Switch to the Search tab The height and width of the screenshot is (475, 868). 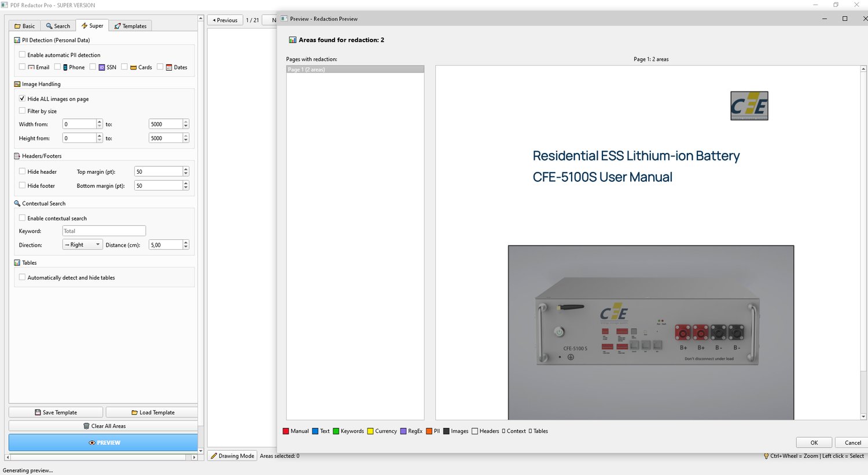58,26
